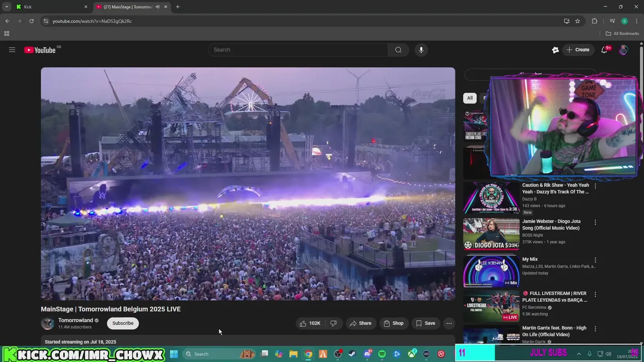
Task: Focus the YouTube search box
Action: pos(298,50)
